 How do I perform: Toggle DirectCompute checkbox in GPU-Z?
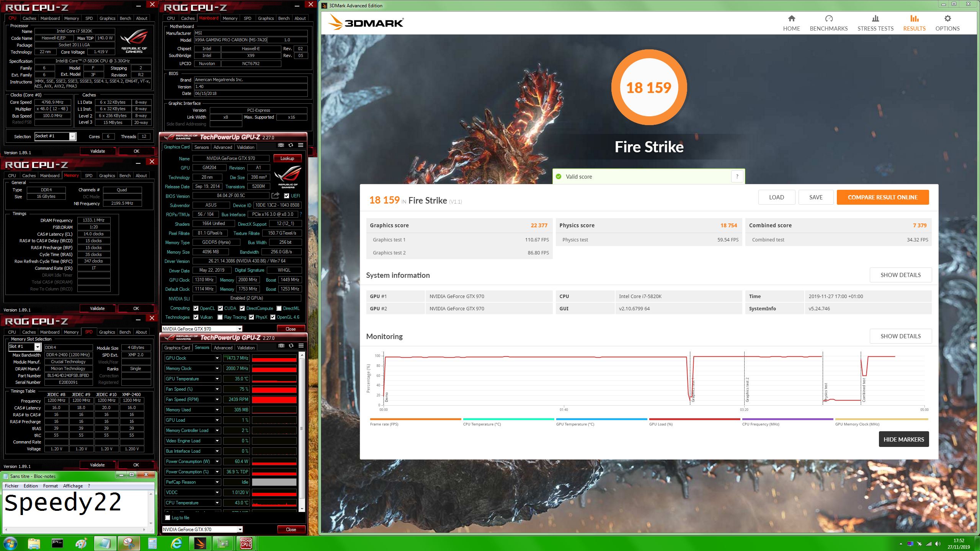[x=242, y=308]
